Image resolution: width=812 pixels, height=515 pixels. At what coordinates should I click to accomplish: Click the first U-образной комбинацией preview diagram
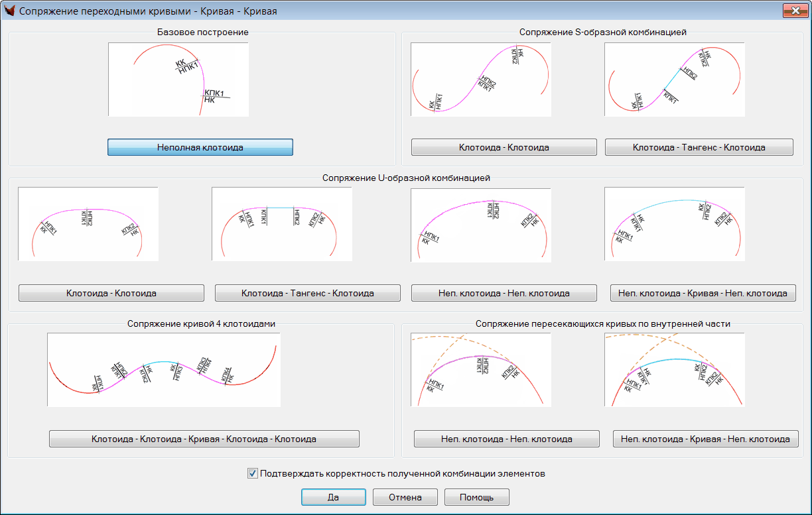[x=88, y=224]
